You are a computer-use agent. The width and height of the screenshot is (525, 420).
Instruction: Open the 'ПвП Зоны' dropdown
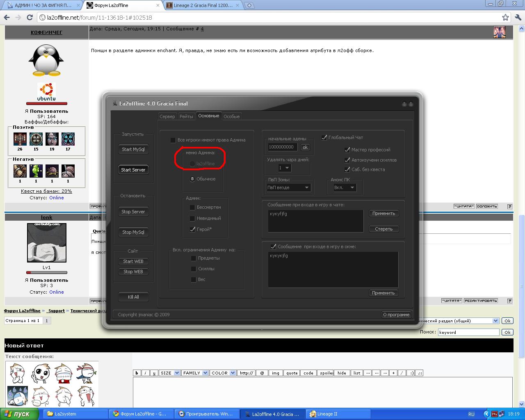(289, 187)
